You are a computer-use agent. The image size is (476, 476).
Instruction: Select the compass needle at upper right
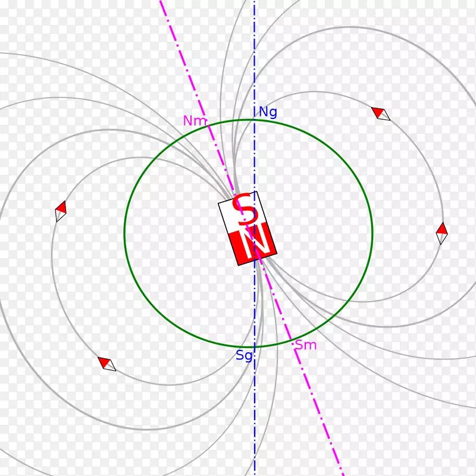[x=381, y=114]
